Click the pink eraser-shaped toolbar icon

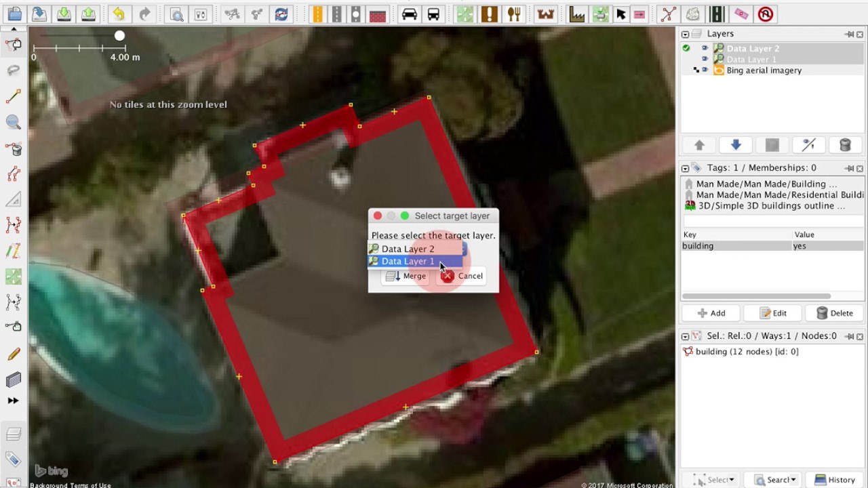click(741, 14)
